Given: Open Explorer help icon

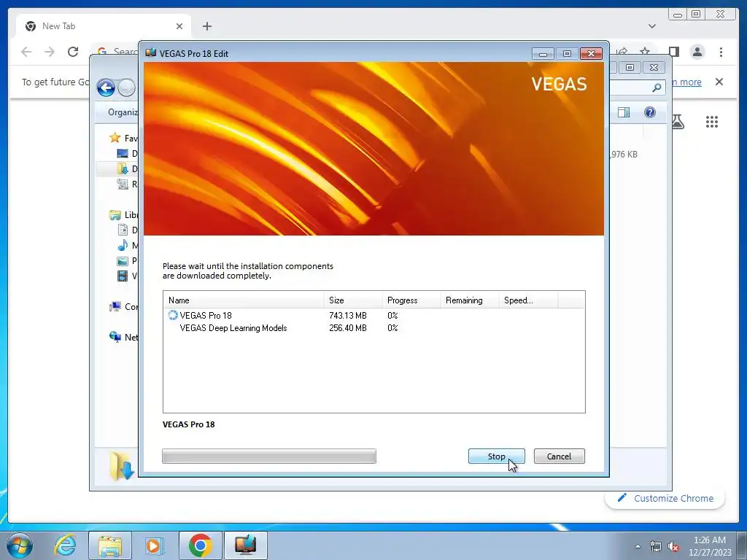Looking at the screenshot, I should [650, 112].
